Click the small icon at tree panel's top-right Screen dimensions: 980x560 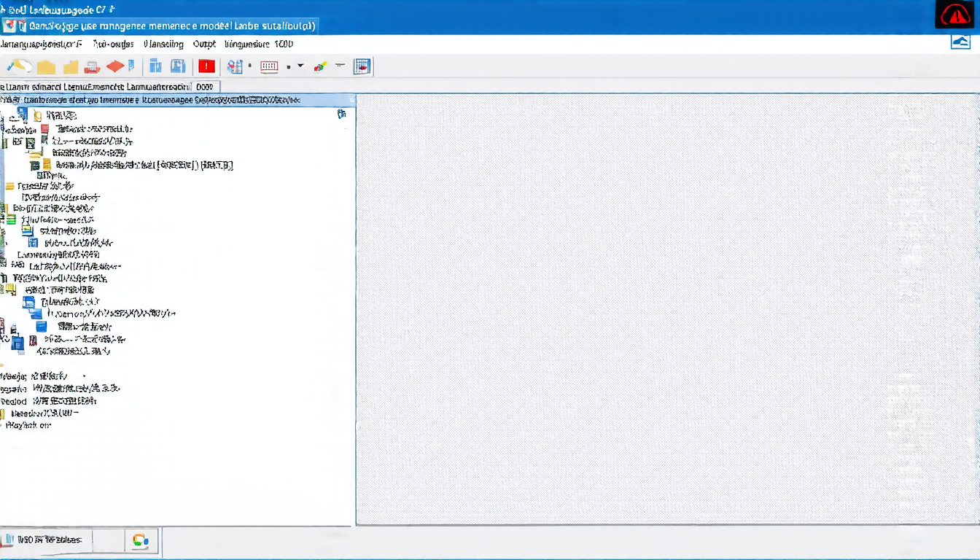(x=341, y=114)
